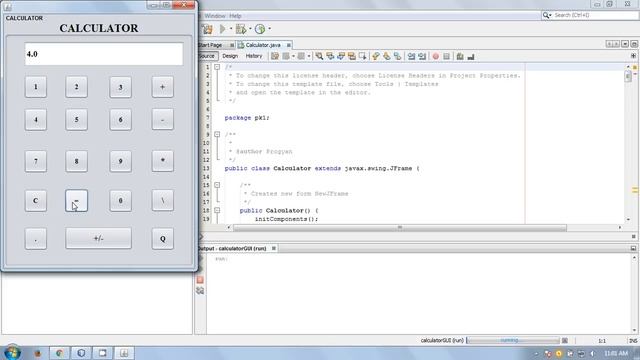Toggle Highlight Search icon
Viewport: 640px width, 360px height.
pyautogui.click(x=351, y=56)
